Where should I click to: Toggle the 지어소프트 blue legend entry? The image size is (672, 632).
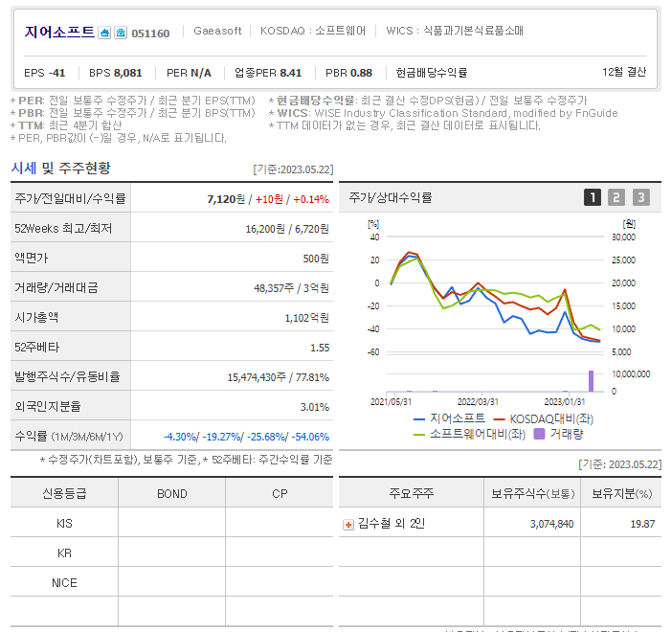449,418
